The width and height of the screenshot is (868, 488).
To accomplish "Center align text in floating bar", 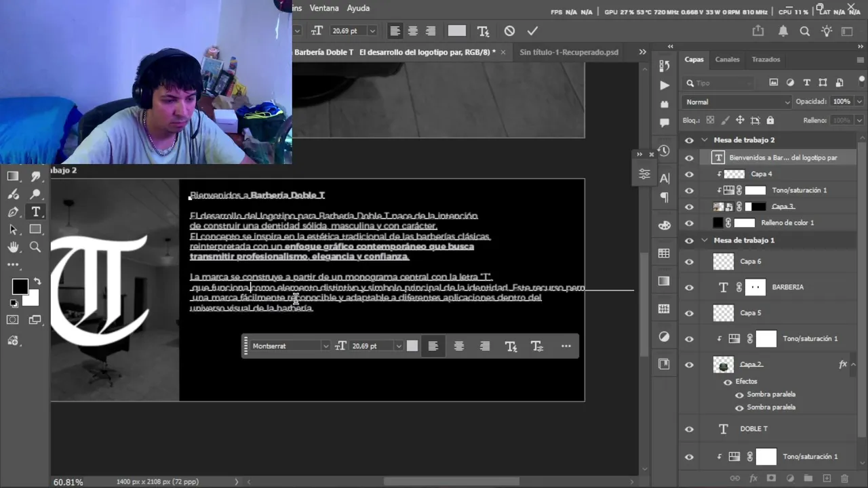I will point(459,346).
